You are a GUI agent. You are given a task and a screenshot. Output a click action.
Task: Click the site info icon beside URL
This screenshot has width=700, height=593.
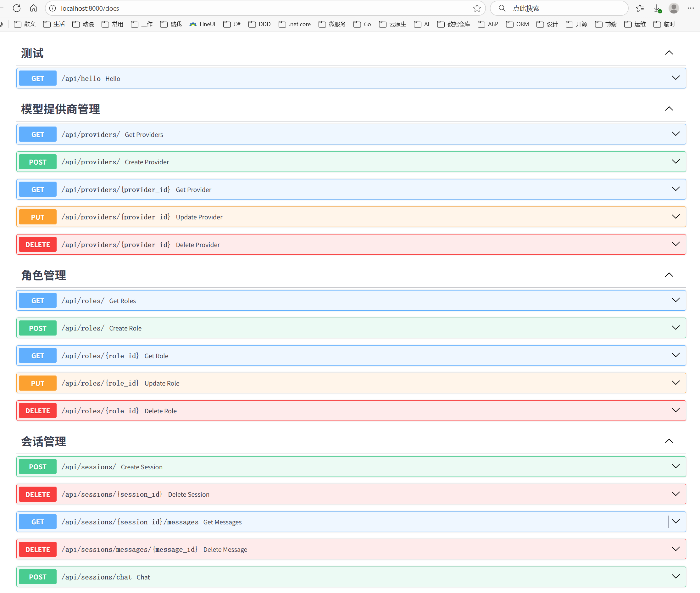click(x=53, y=8)
